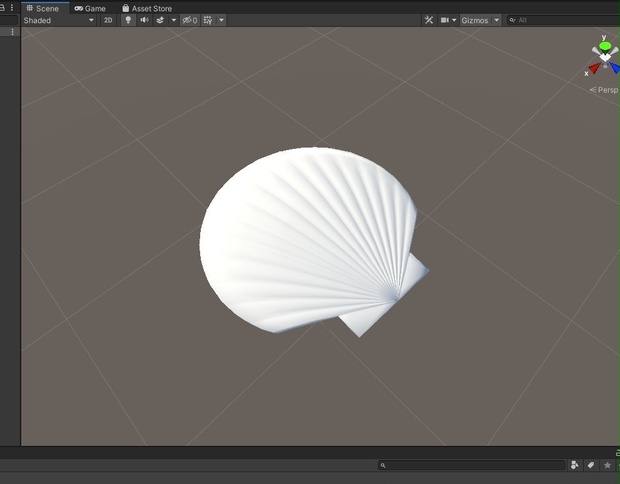This screenshot has height=484, width=620.
Task: Click the Search by Type filter icon
Action: tap(575, 465)
